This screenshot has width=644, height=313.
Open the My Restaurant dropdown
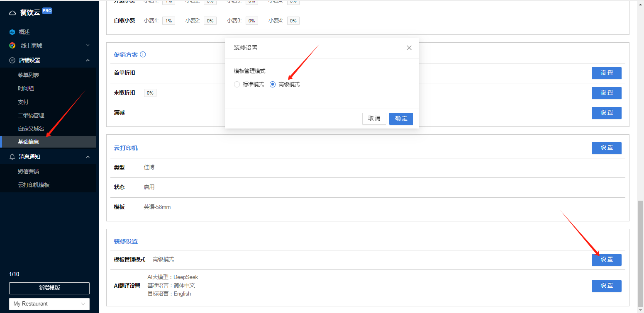point(49,303)
